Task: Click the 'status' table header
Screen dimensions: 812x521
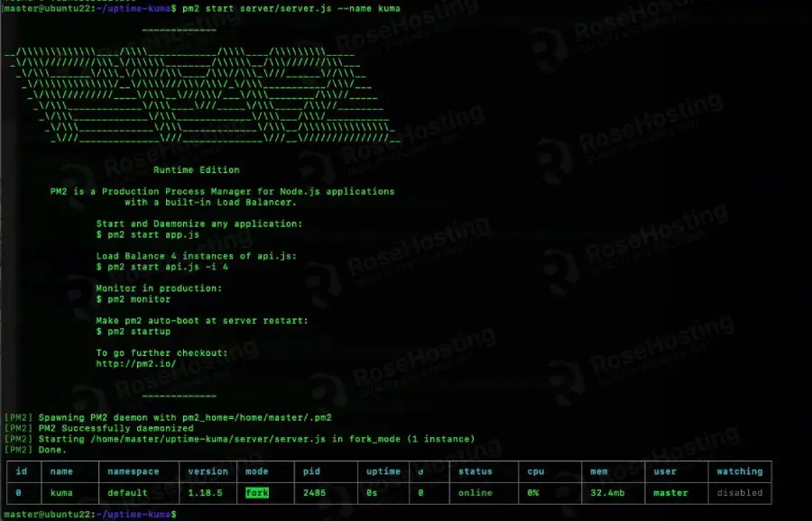Action: point(475,471)
